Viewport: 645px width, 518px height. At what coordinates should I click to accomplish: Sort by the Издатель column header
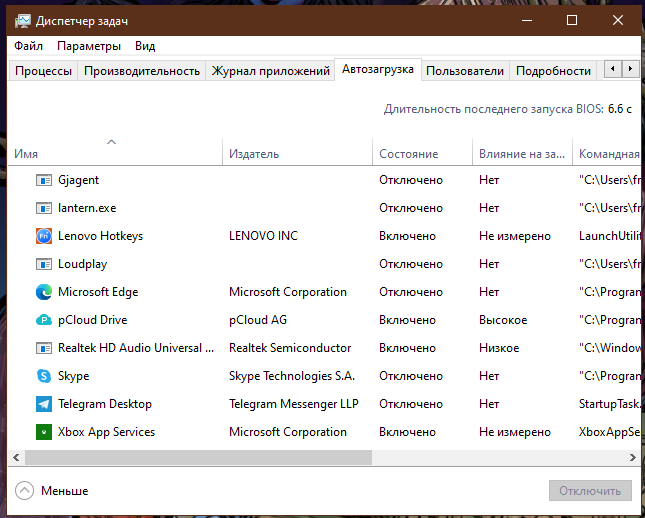[297, 152]
